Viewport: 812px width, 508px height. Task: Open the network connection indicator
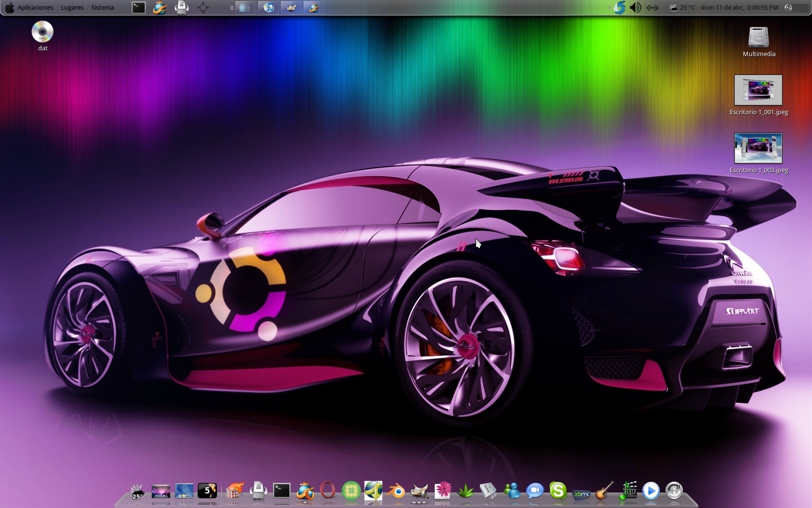[652, 7]
